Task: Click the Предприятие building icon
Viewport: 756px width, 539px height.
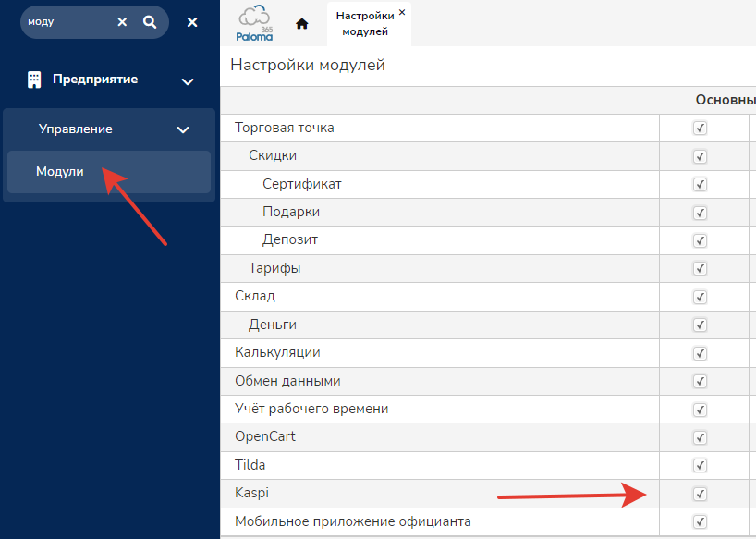Action: [34, 80]
